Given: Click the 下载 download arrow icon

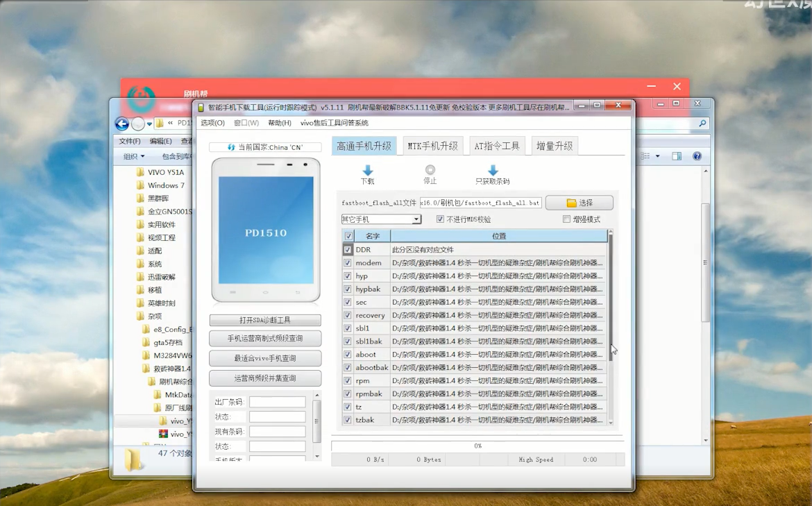Looking at the screenshot, I should click(368, 170).
